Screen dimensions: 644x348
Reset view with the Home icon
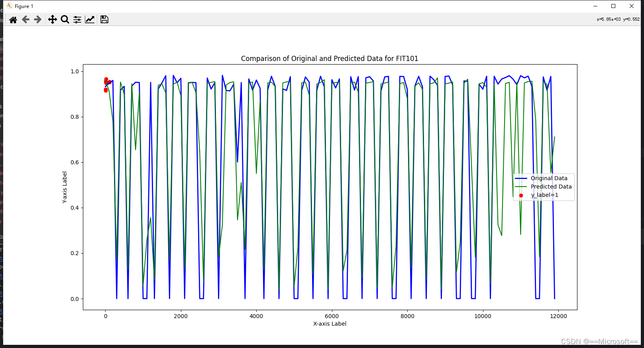click(13, 20)
